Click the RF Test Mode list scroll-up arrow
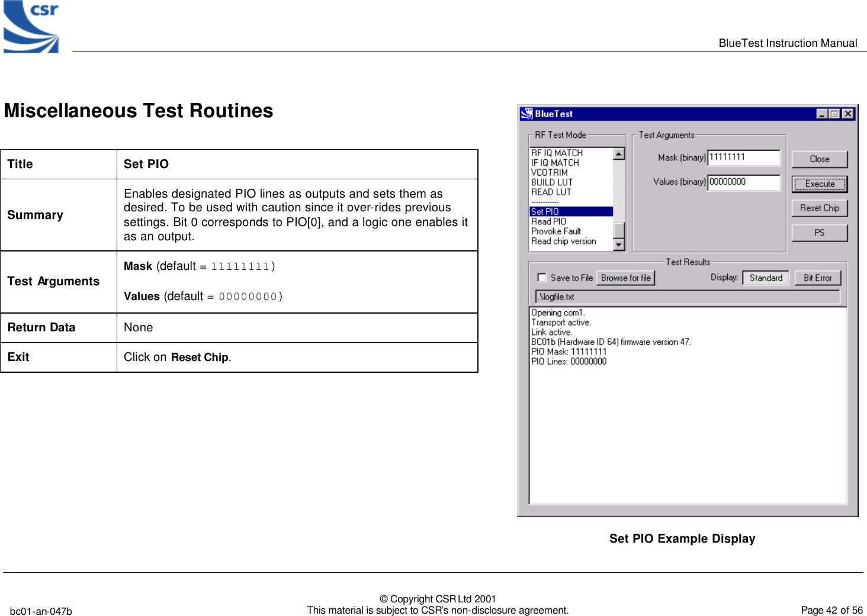This screenshot has width=867, height=616. (619, 154)
